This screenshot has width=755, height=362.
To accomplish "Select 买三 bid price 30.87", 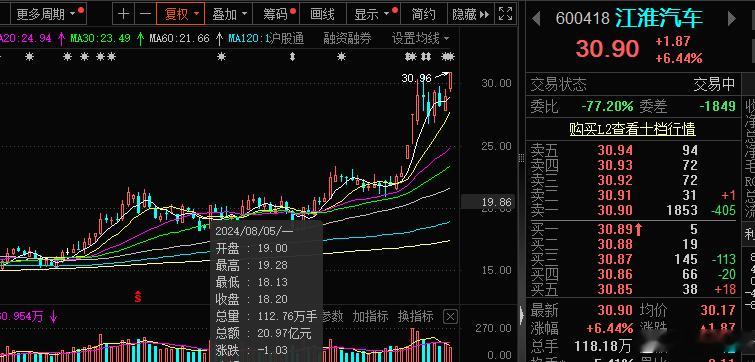I will pyautogui.click(x=615, y=259).
